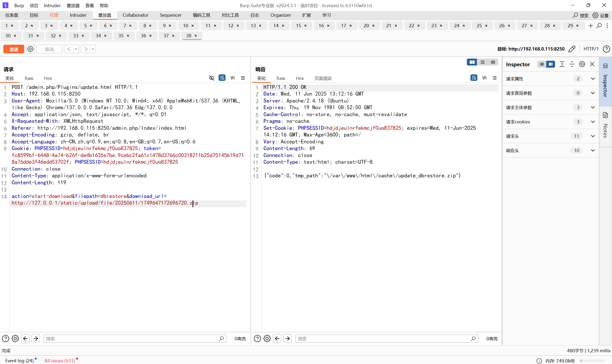Add a new Repeater tab with plus
612x364 pixels.
pos(591,26)
